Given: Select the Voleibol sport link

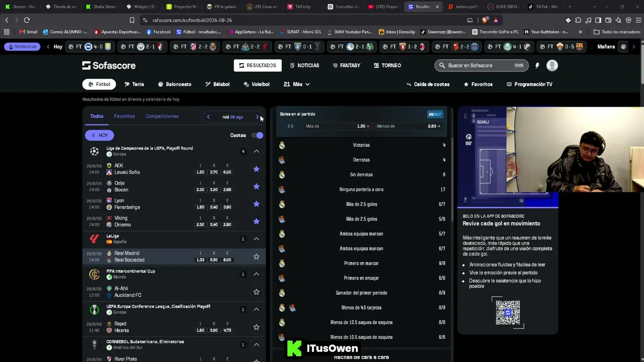Looking at the screenshot, I should (257, 84).
